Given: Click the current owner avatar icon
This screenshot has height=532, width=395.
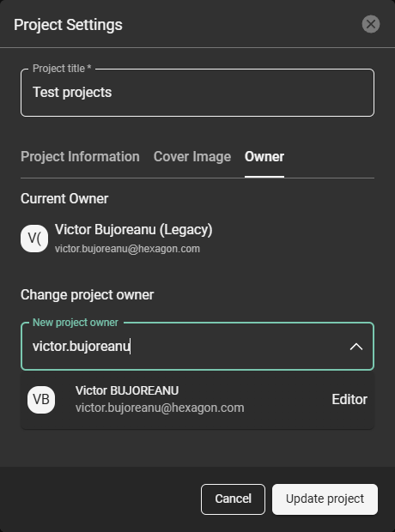Looking at the screenshot, I should pyautogui.click(x=34, y=239).
